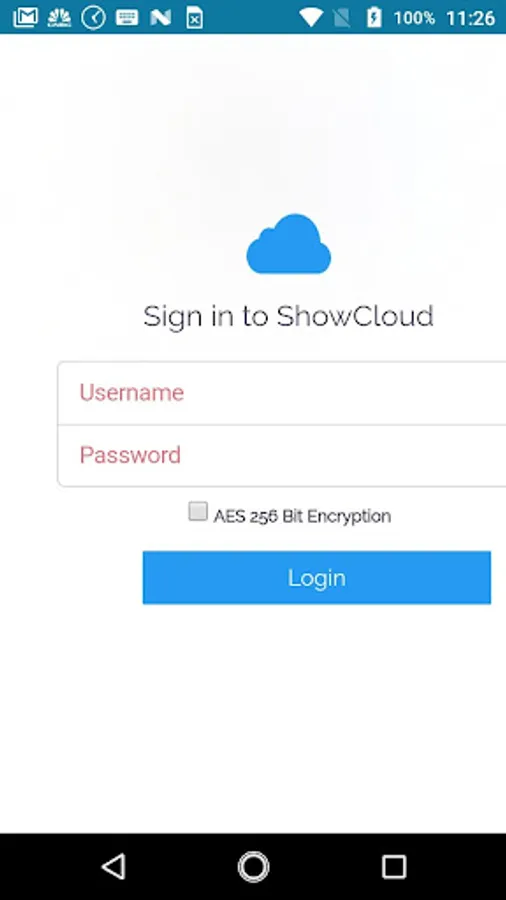This screenshot has width=506, height=900.
Task: Click the AES 256 Bit Encryption label
Action: [302, 517]
